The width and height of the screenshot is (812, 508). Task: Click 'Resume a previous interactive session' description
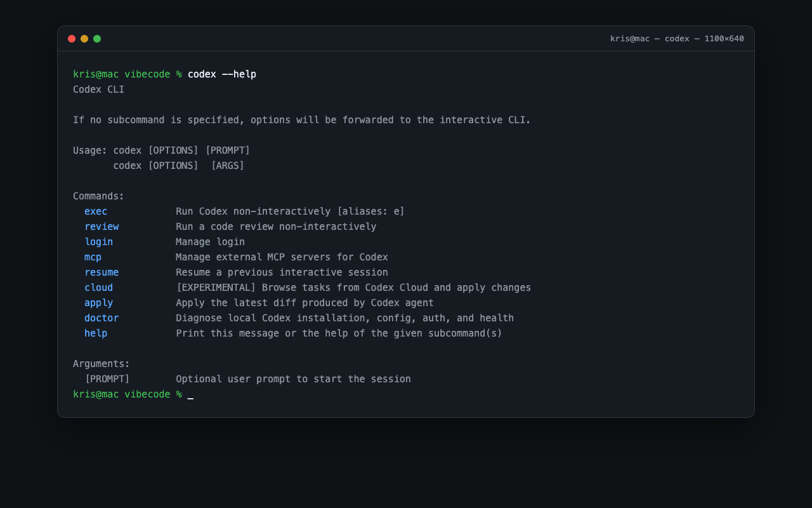(282, 272)
